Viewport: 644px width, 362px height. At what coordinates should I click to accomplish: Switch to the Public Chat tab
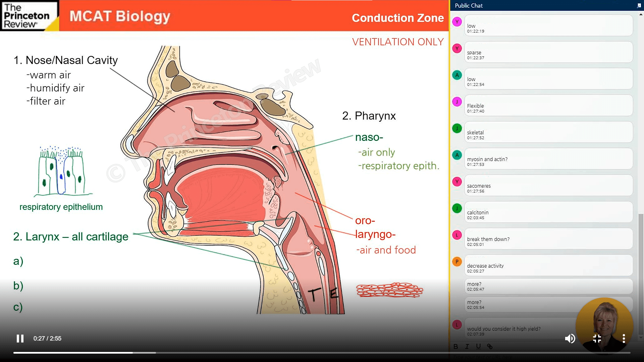click(469, 5)
